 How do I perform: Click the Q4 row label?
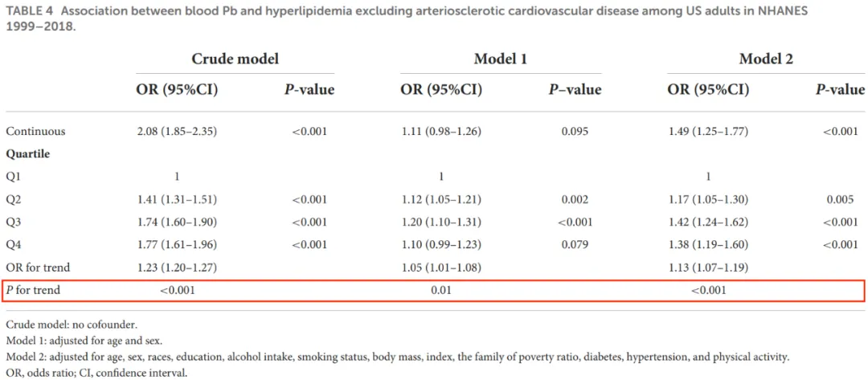(13, 244)
